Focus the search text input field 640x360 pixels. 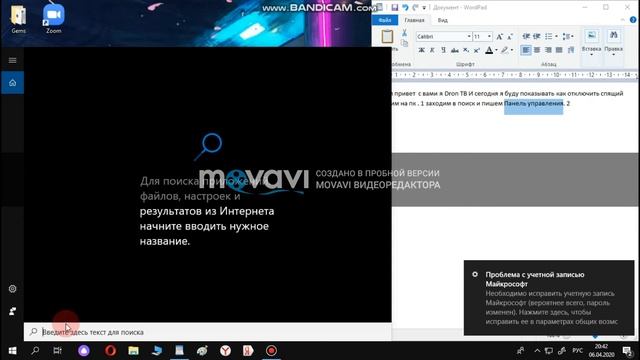tap(207, 332)
